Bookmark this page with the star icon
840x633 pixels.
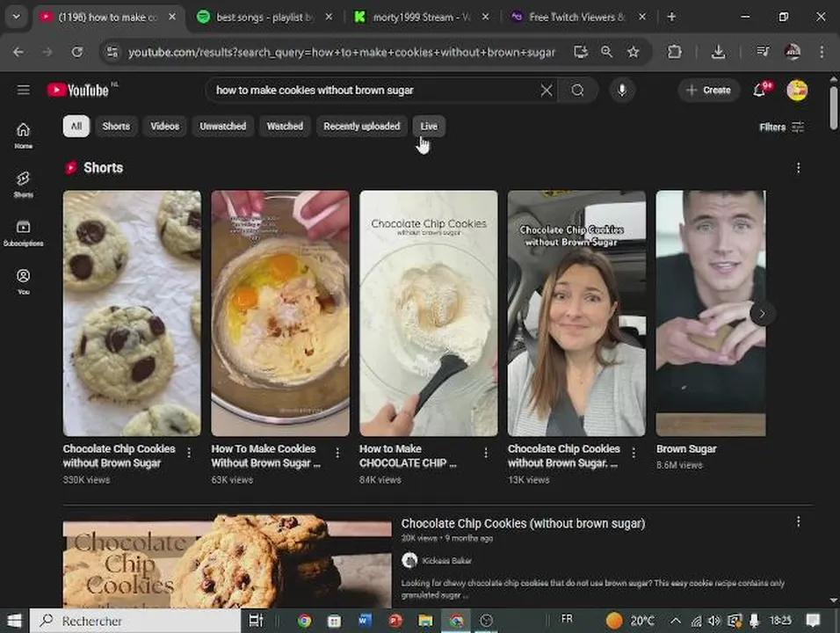click(x=634, y=52)
